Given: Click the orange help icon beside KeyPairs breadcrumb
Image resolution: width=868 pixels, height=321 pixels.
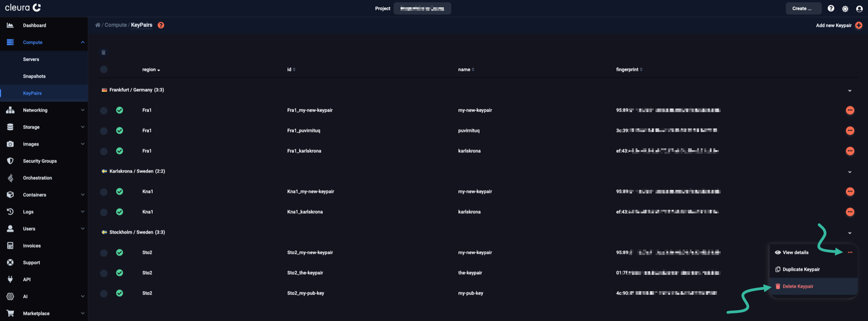Looking at the screenshot, I should point(161,25).
